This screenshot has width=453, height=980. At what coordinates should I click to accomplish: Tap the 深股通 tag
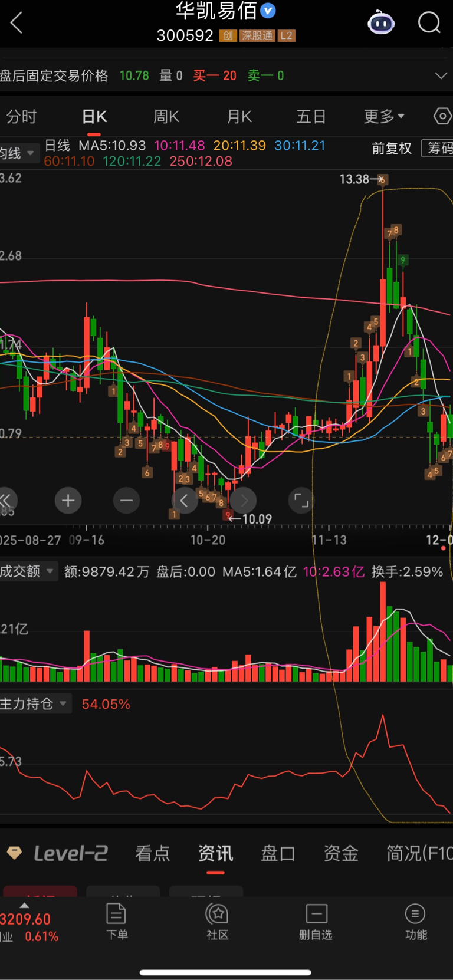pyautogui.click(x=257, y=35)
